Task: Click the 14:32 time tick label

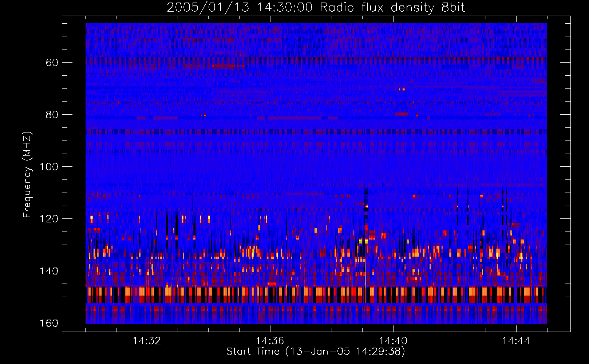Action: pyautogui.click(x=147, y=341)
